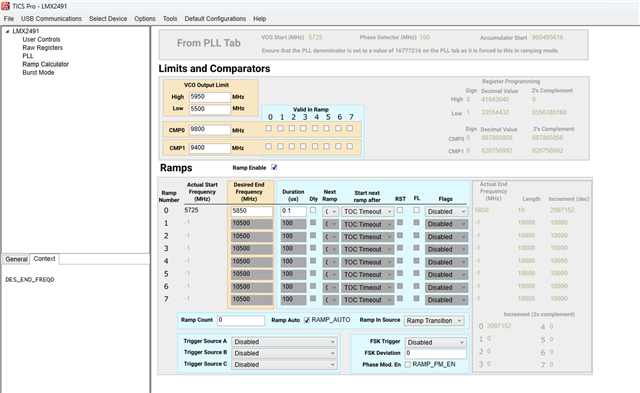
Task: Toggle the RAMP_AUTO checkbox
Action: click(307, 320)
